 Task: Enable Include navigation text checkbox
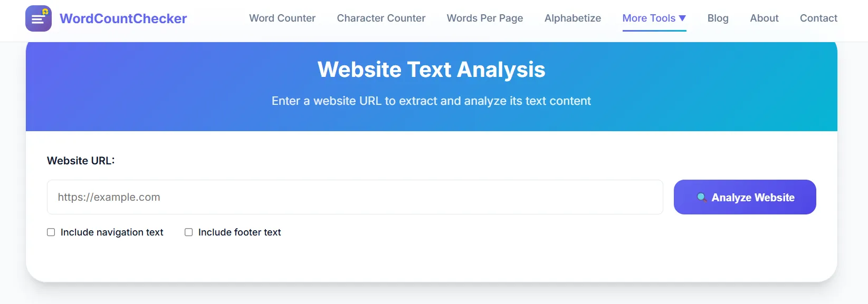click(51, 232)
